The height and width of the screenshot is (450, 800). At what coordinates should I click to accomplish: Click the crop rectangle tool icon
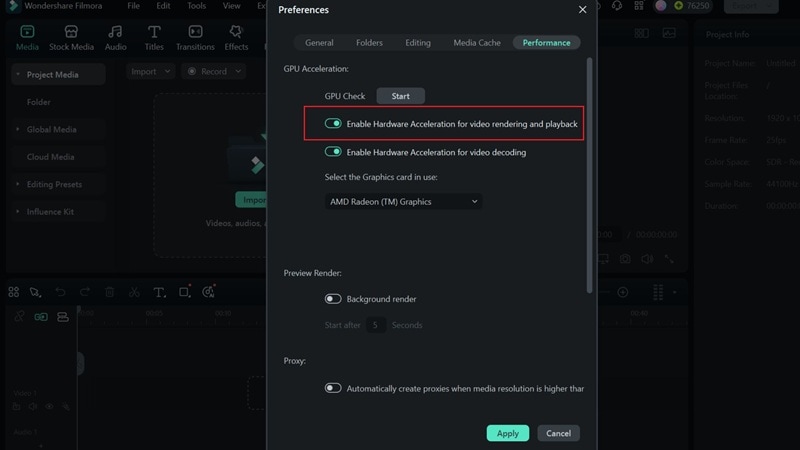click(184, 292)
